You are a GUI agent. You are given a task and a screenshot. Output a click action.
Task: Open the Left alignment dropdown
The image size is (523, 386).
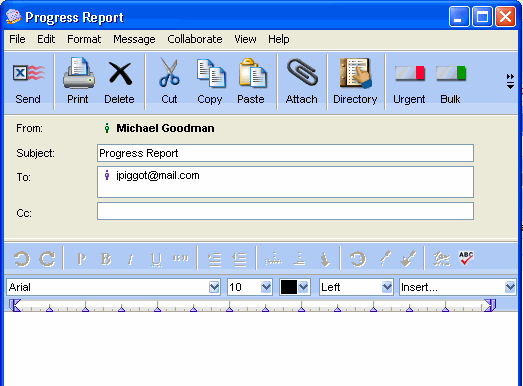pos(387,287)
